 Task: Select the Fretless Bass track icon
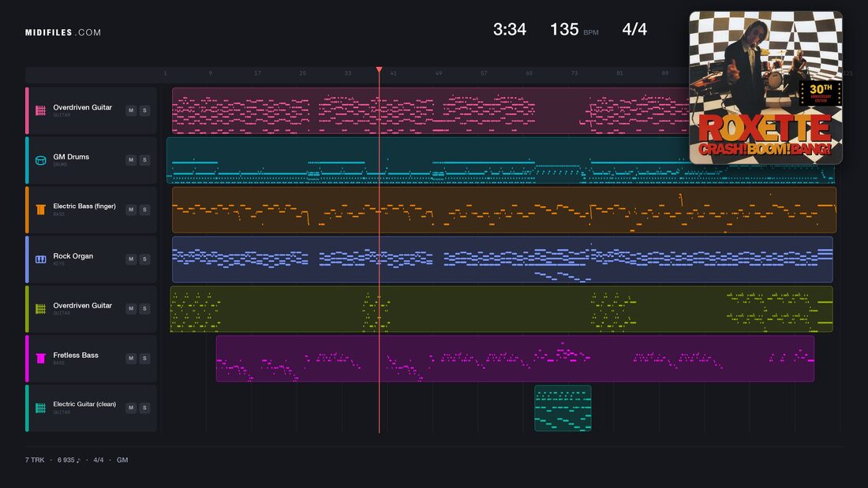coord(40,359)
